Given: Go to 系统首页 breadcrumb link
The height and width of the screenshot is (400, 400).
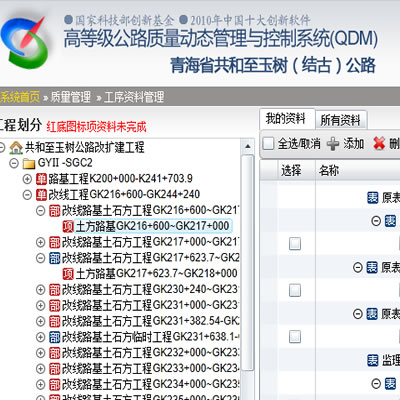Looking at the screenshot, I should tap(19, 97).
